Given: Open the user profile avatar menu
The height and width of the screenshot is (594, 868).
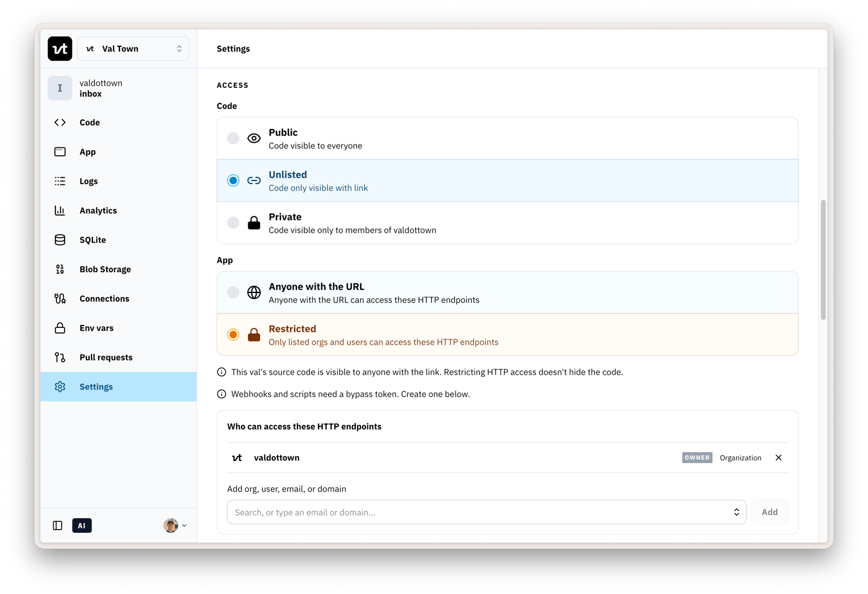Looking at the screenshot, I should pyautogui.click(x=175, y=525).
